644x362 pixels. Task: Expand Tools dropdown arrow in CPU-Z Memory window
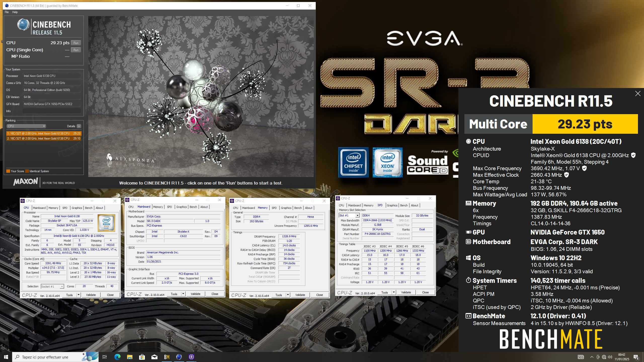(x=288, y=295)
